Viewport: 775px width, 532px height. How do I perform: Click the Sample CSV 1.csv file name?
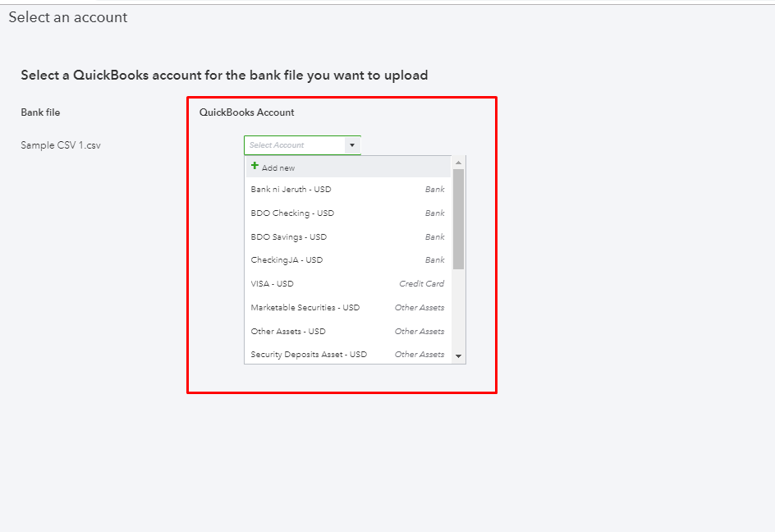[61, 145]
